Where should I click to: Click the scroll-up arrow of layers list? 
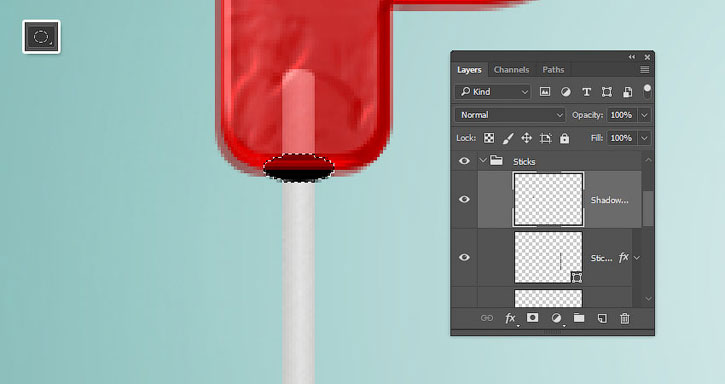click(x=648, y=160)
